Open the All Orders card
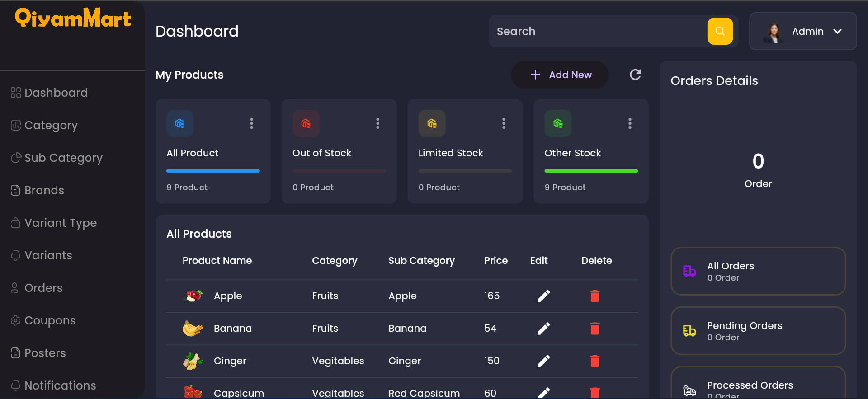The height and width of the screenshot is (399, 868). [758, 271]
